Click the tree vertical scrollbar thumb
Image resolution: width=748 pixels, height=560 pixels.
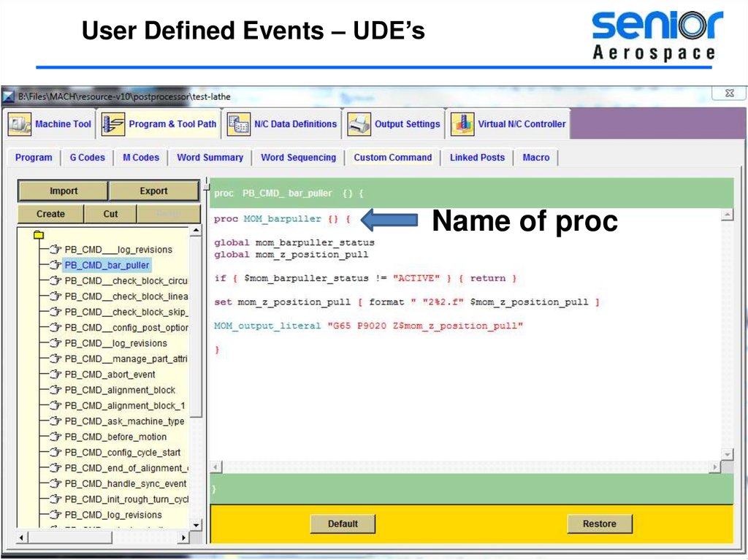pyautogui.click(x=196, y=327)
